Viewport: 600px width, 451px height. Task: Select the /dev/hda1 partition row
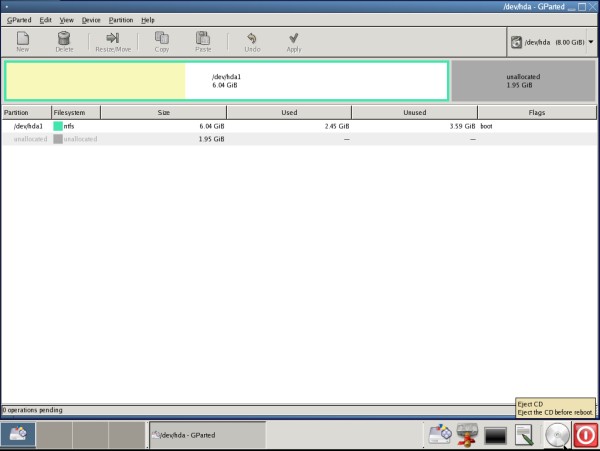point(299,126)
